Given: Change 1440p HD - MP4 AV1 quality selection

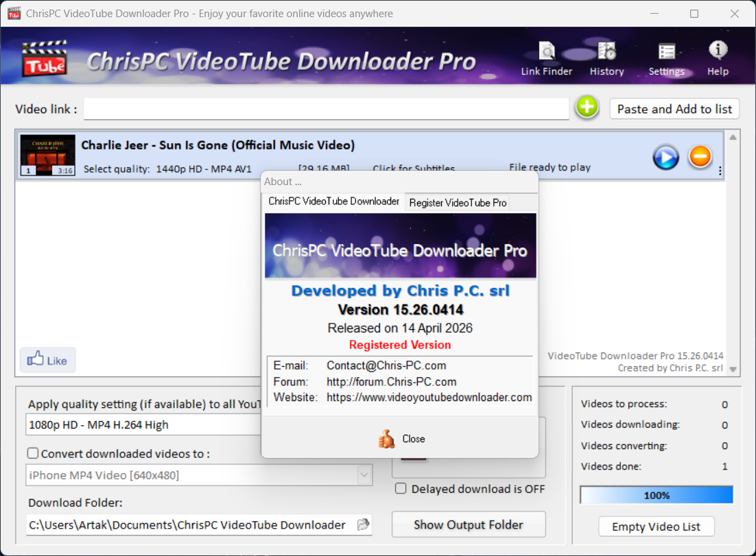Looking at the screenshot, I should pos(204,169).
